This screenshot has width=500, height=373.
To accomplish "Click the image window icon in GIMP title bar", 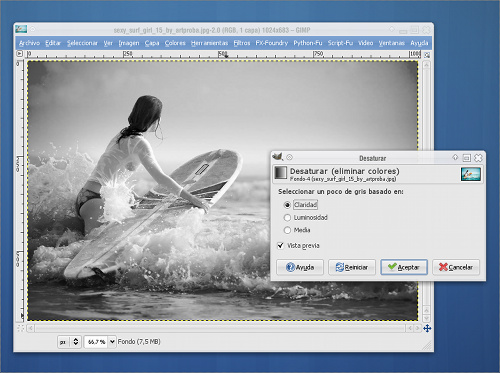I will click(21, 29).
